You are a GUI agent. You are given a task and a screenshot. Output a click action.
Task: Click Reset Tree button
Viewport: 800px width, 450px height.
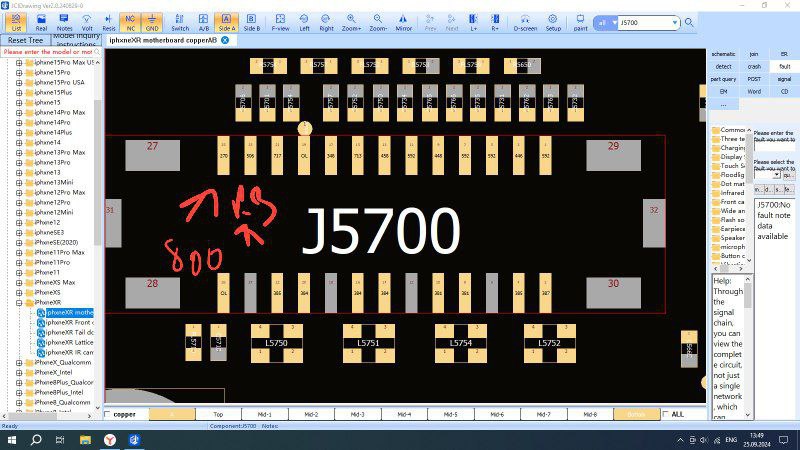(x=26, y=40)
